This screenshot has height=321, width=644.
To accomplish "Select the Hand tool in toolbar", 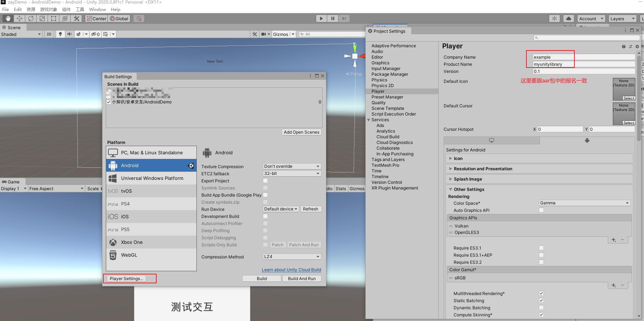I will [x=8, y=18].
